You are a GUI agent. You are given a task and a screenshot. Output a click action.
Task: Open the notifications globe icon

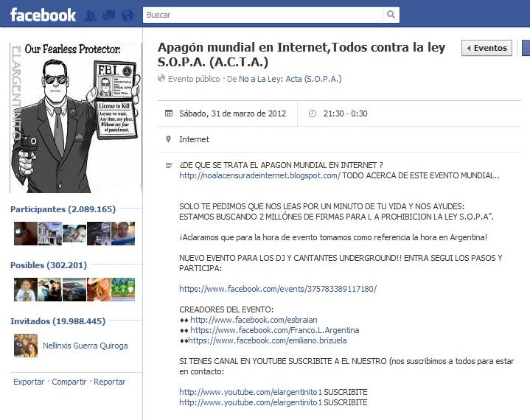[128, 15]
